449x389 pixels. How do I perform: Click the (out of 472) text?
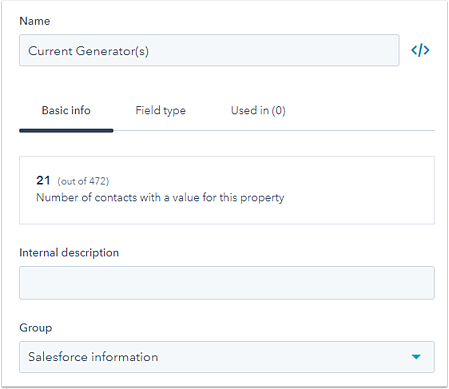83,181
